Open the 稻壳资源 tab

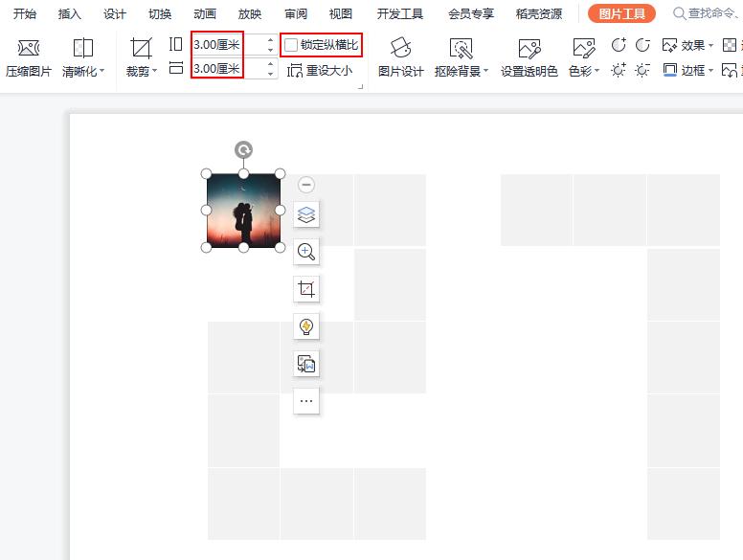539,13
